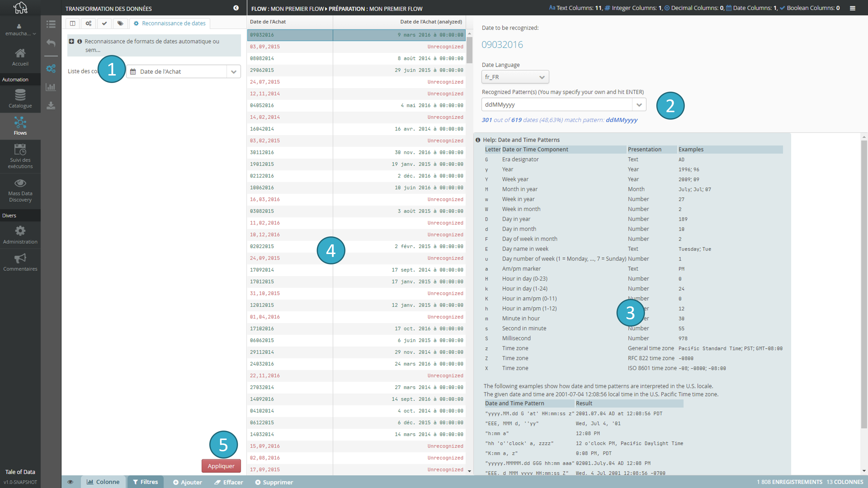Screen dimensions: 868x488
Task: Select the 04052016 date row
Action: (x=356, y=105)
